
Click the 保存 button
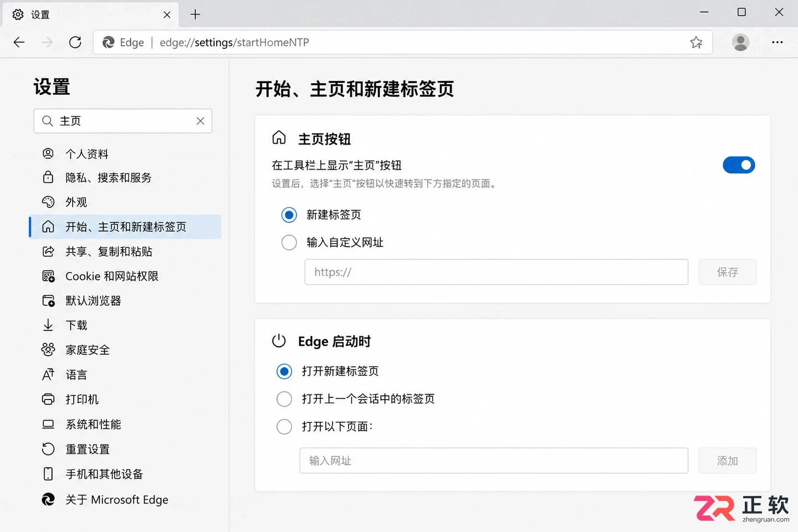coord(727,272)
